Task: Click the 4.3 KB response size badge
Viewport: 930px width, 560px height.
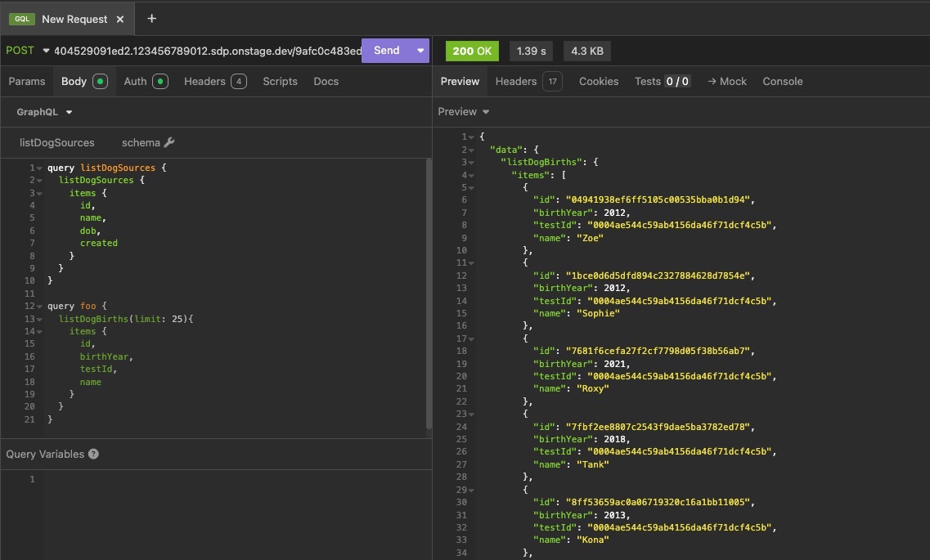Action: pyautogui.click(x=587, y=51)
